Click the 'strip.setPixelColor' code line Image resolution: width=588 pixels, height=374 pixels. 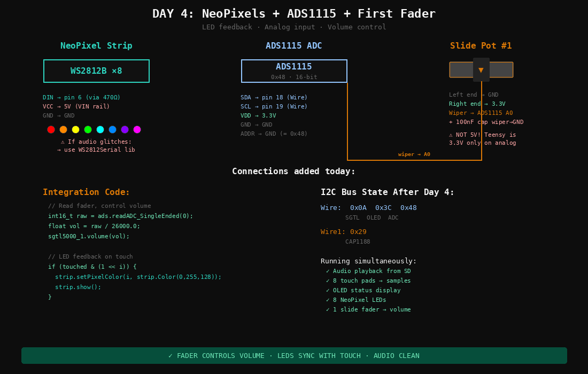coord(138,277)
